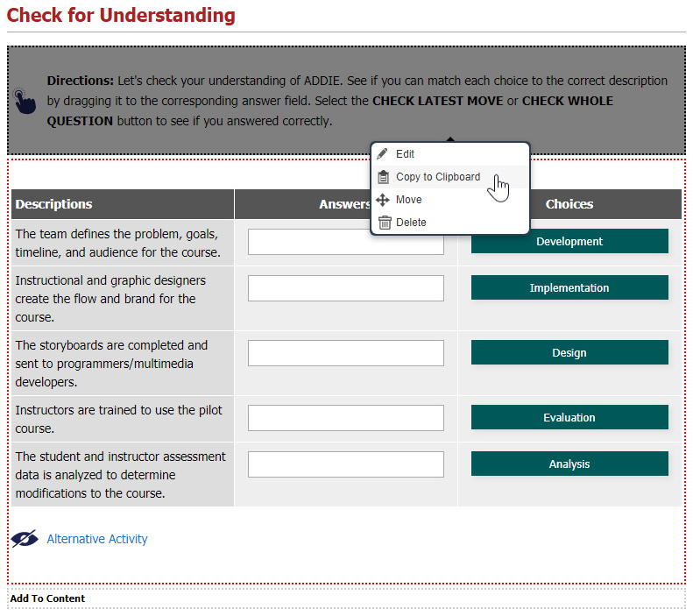This screenshot has height=616, width=693.
Task: Click the clipboard icon in the menu
Action: pyautogui.click(x=383, y=177)
